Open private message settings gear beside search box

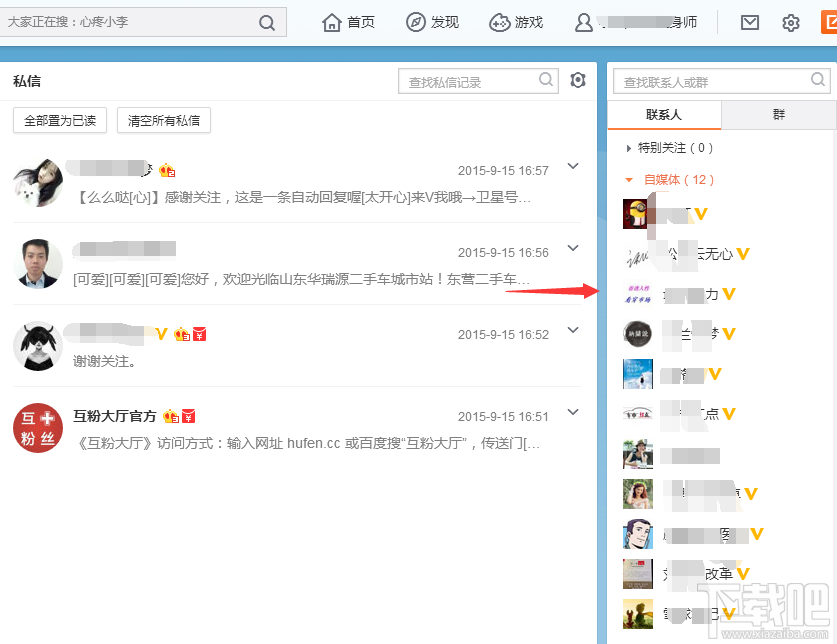[578, 81]
